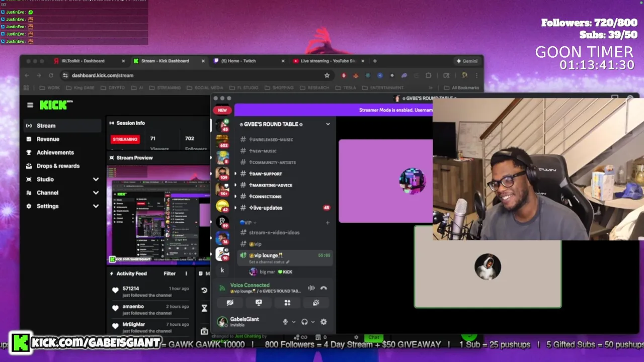This screenshot has width=644, height=362.
Task: Open All Bookmarks folder
Action: point(462,87)
